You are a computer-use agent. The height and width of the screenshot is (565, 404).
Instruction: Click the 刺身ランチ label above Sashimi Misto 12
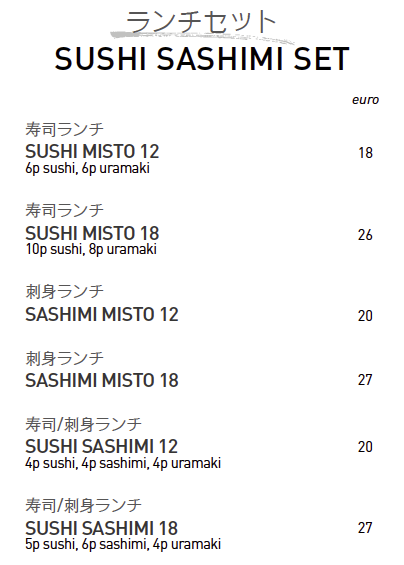(x=65, y=292)
